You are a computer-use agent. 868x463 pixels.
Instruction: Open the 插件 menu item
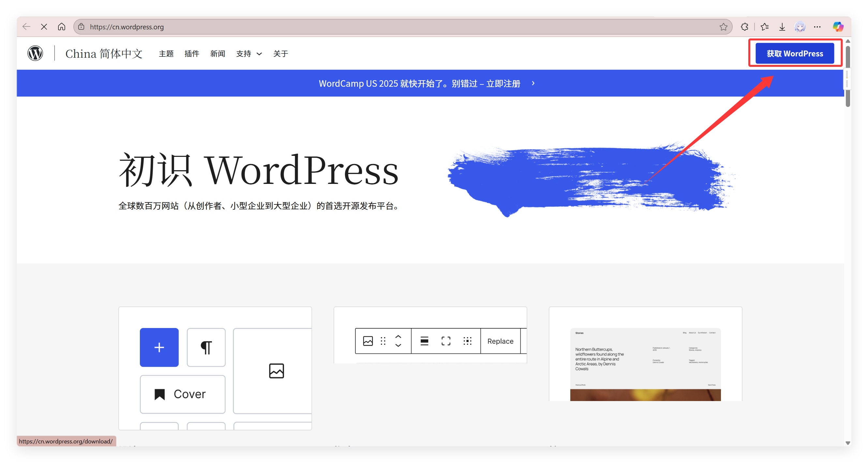192,53
